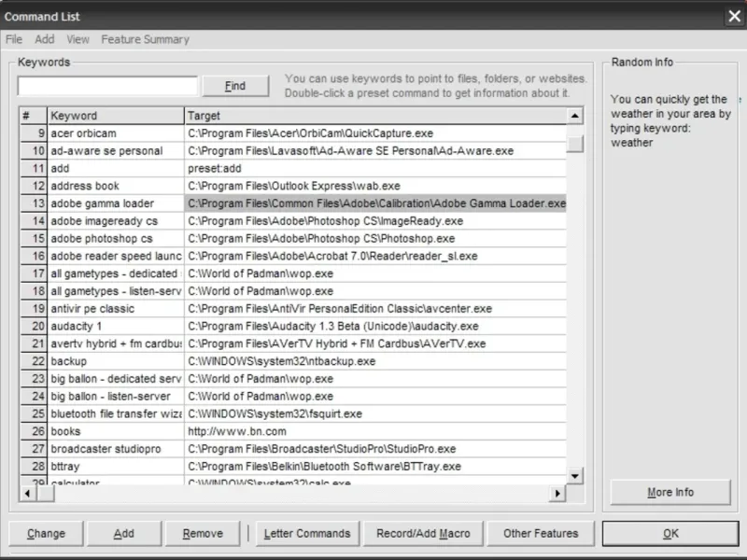This screenshot has height=560, width=747.
Task: Click the ImageReady.exe target cell
Action: coord(375,221)
